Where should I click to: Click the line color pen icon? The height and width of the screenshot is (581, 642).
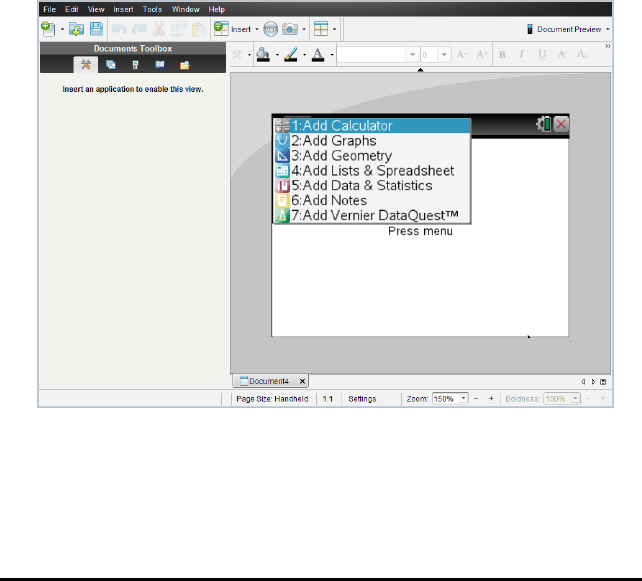coord(291,54)
